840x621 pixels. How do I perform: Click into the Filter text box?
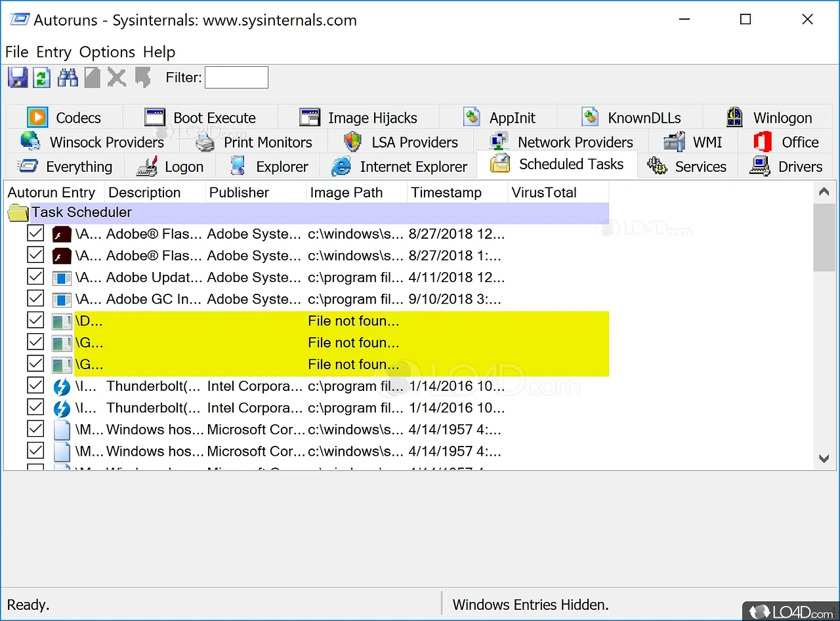click(236, 77)
